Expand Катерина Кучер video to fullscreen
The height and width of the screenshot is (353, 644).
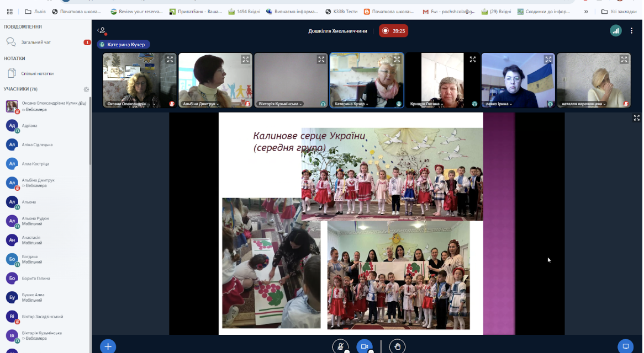397,60
